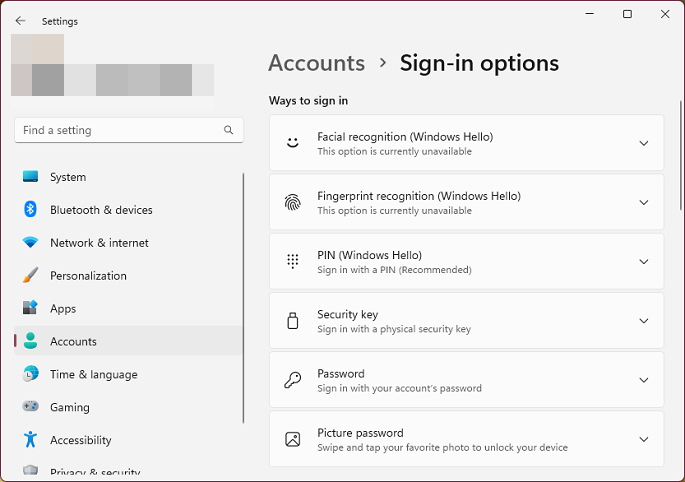Expand the Security key chevron

(643, 321)
